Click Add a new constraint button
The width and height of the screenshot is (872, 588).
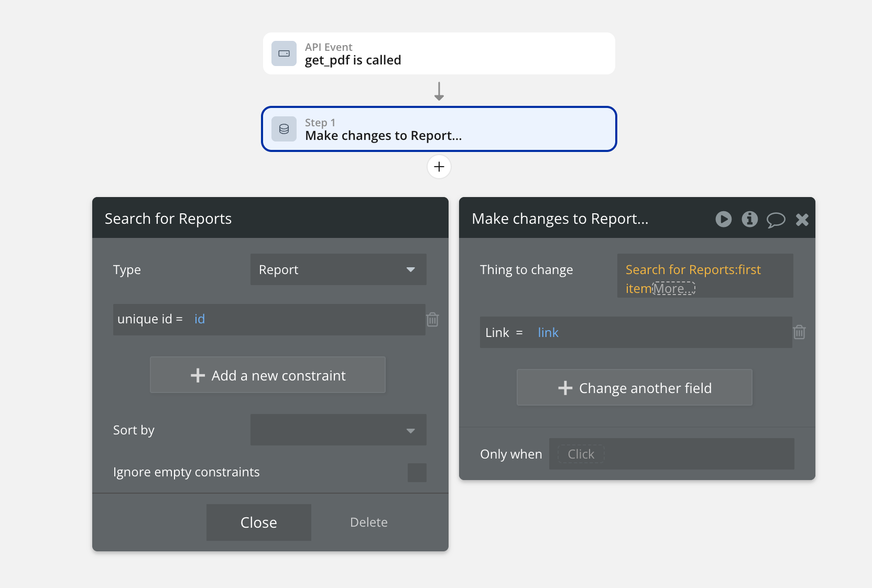[x=268, y=375]
